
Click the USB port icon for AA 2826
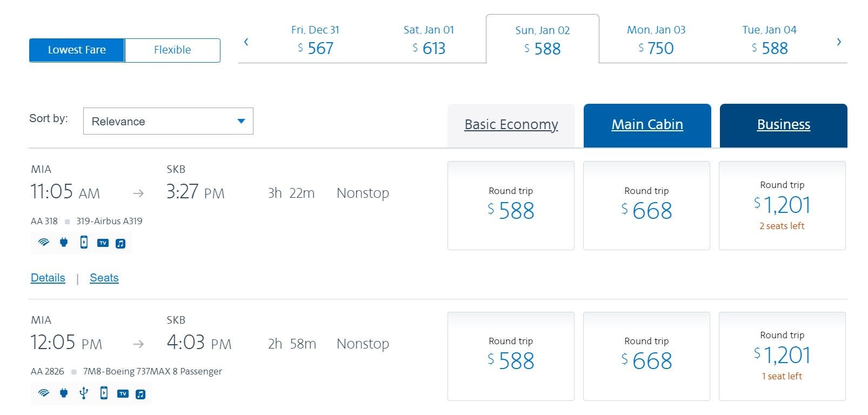coord(84,393)
